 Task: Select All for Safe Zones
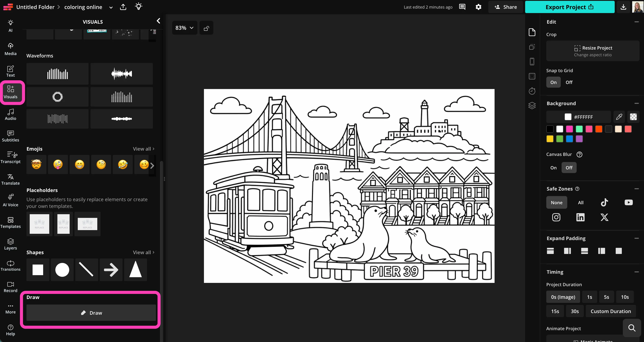pos(580,203)
